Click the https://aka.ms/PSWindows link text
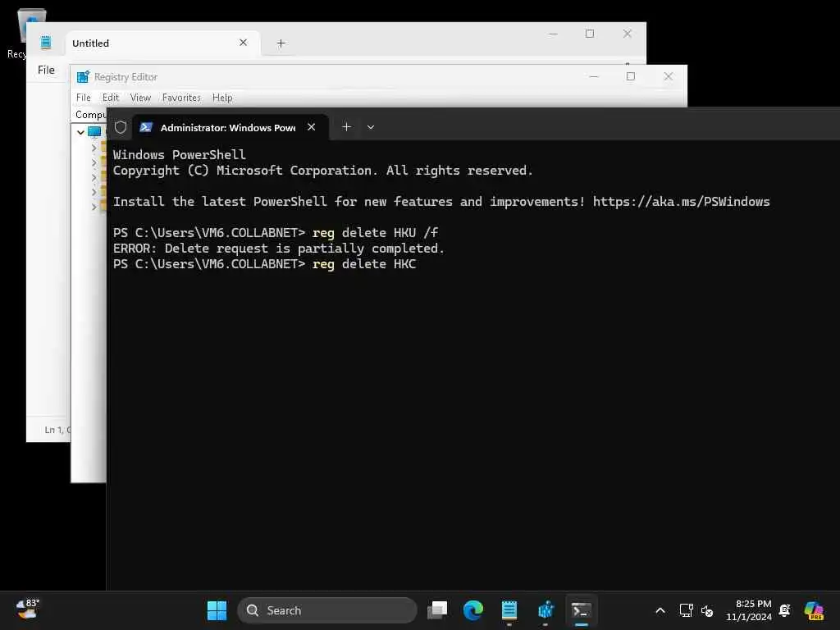The height and width of the screenshot is (630, 840). 681,202
